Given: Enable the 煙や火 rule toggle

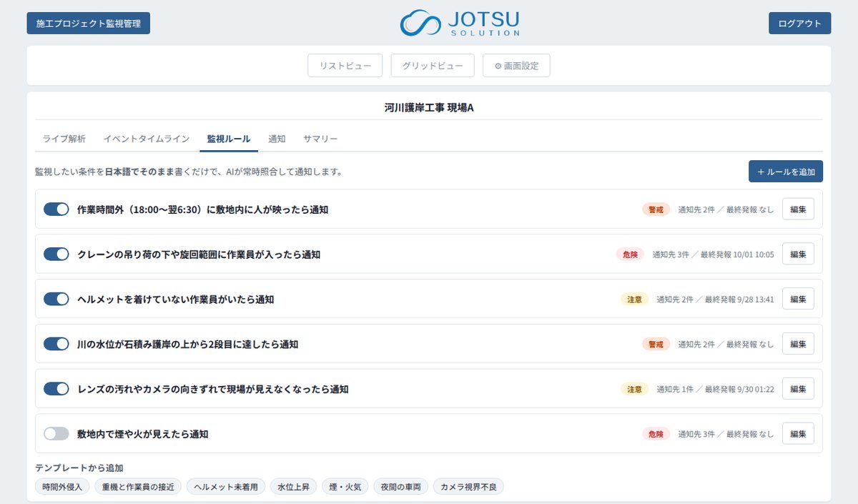Looking at the screenshot, I should coord(56,434).
